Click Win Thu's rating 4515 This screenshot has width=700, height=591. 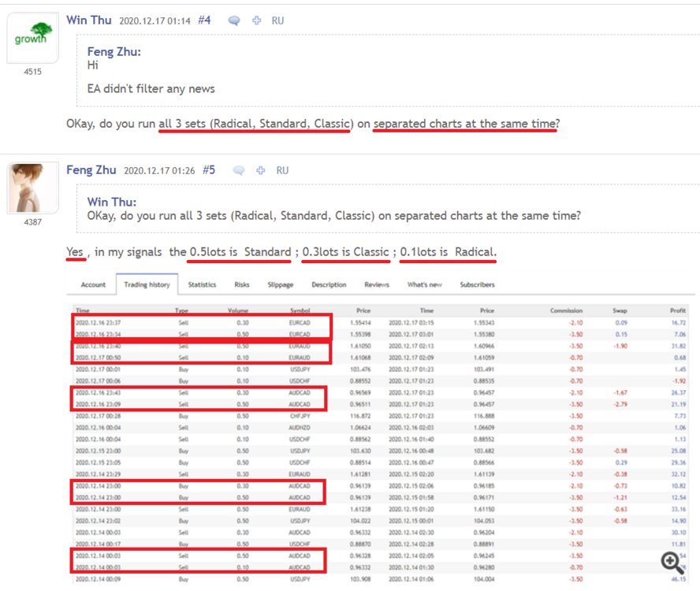(x=32, y=72)
